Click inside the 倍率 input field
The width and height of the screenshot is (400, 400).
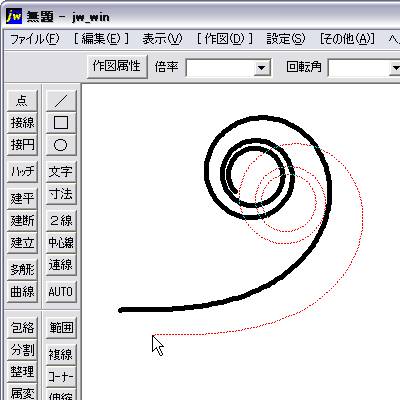click(x=220, y=68)
